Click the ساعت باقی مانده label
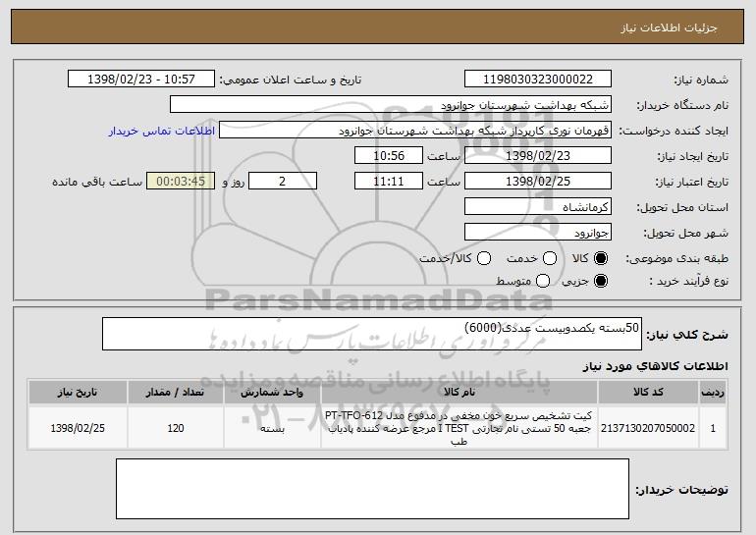This screenshot has height=535, width=756. coord(97,182)
